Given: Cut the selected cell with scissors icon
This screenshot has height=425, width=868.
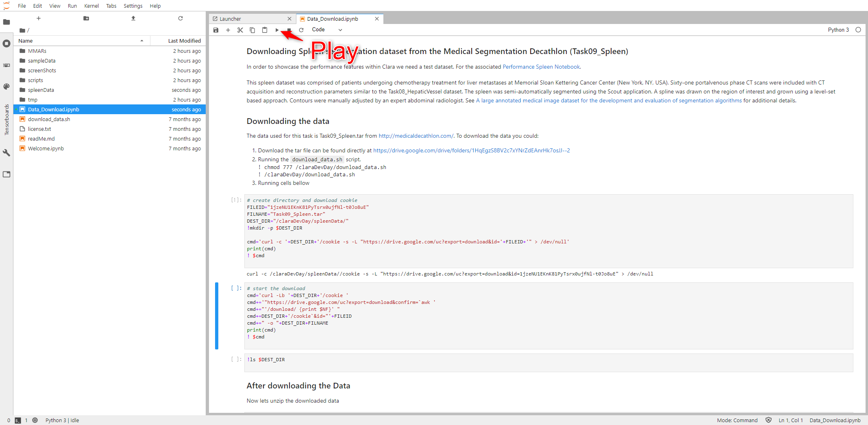Looking at the screenshot, I should [240, 30].
